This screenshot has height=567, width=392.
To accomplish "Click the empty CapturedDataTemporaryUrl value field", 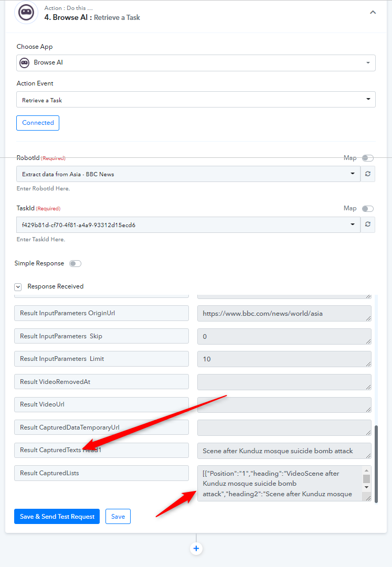I will click(284, 428).
